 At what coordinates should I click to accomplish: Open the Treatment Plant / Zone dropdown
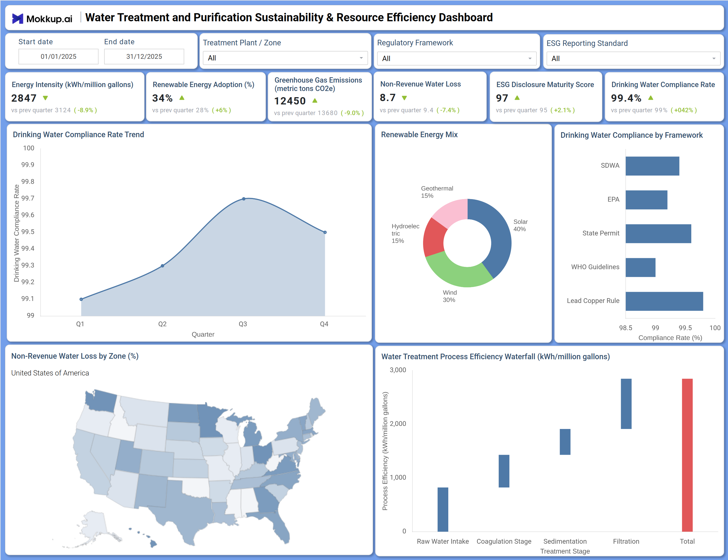pos(285,58)
